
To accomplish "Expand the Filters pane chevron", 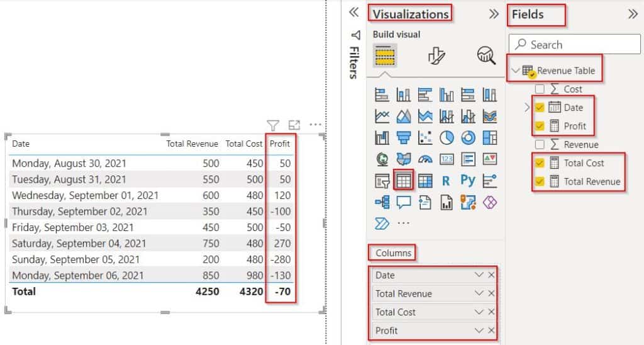I will (353, 13).
